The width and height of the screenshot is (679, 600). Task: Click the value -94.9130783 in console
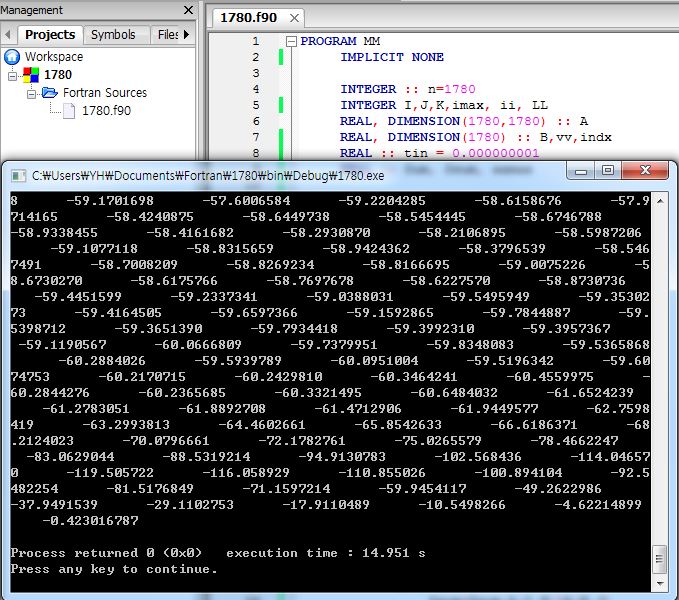click(x=342, y=457)
